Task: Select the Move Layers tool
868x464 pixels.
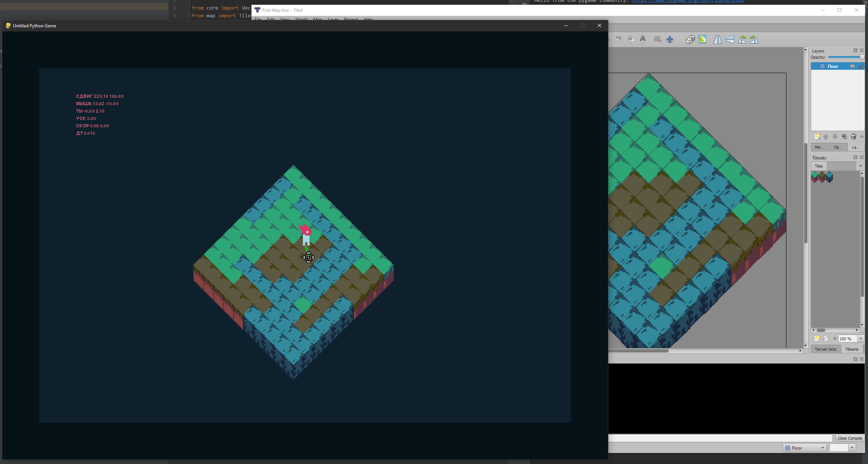Action: tap(670, 39)
